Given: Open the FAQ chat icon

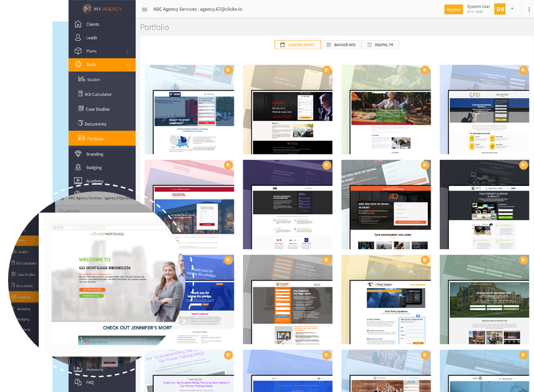Looking at the screenshot, I should click(x=78, y=382).
